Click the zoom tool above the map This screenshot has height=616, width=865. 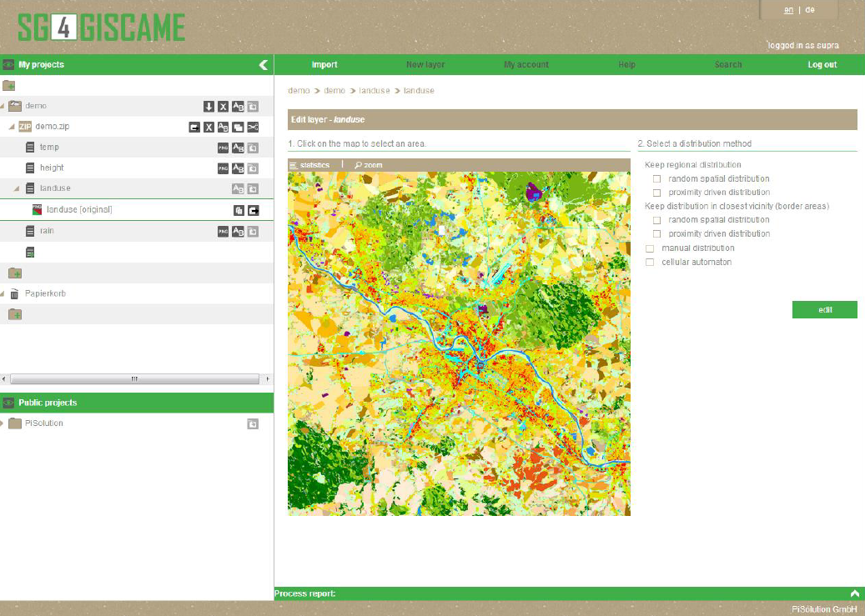pyautogui.click(x=369, y=165)
